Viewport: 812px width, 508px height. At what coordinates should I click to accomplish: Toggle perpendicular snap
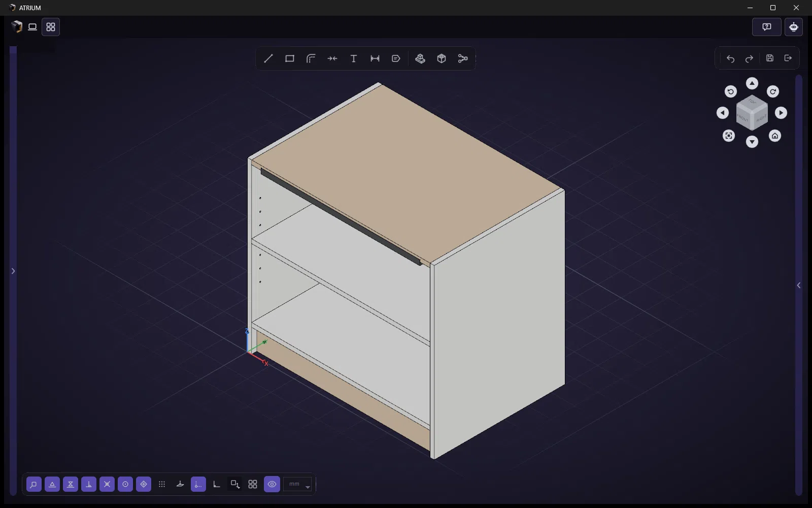pyautogui.click(x=89, y=484)
